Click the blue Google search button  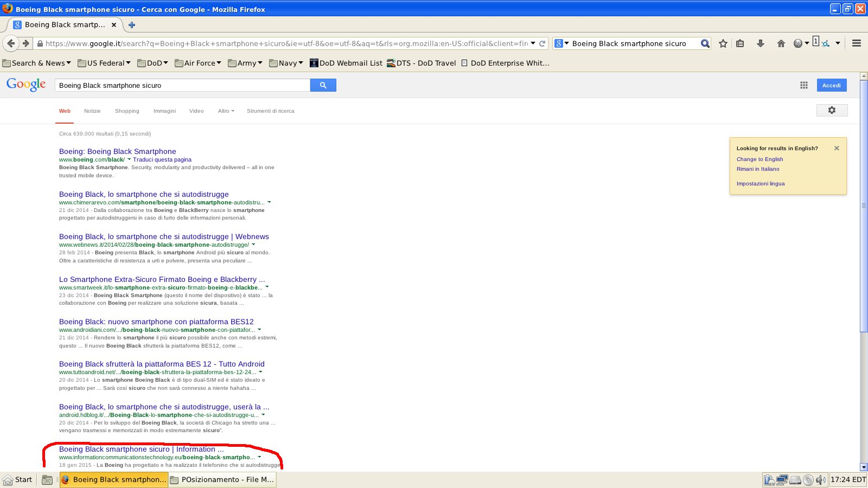[323, 85]
